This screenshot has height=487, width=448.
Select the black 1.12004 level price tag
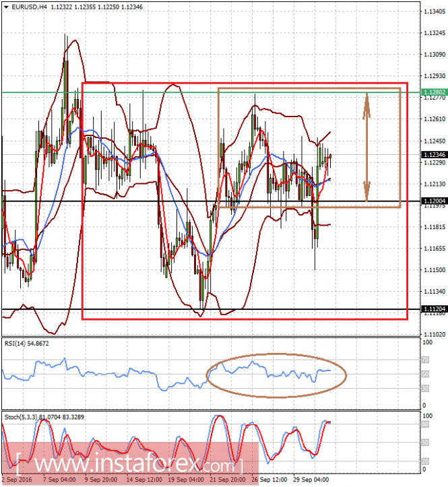[435, 201]
